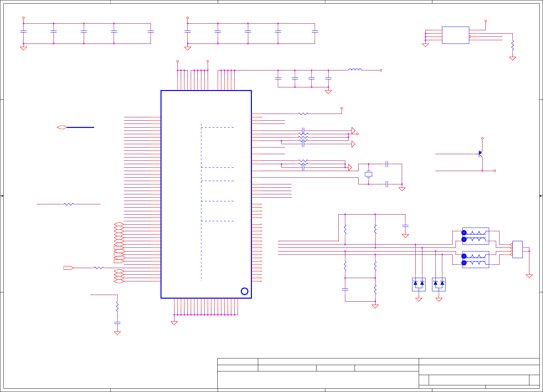This screenshot has width=543, height=392.
Task: Select the standalone horizontal resistor at far left
Action: pyautogui.click(x=69, y=204)
